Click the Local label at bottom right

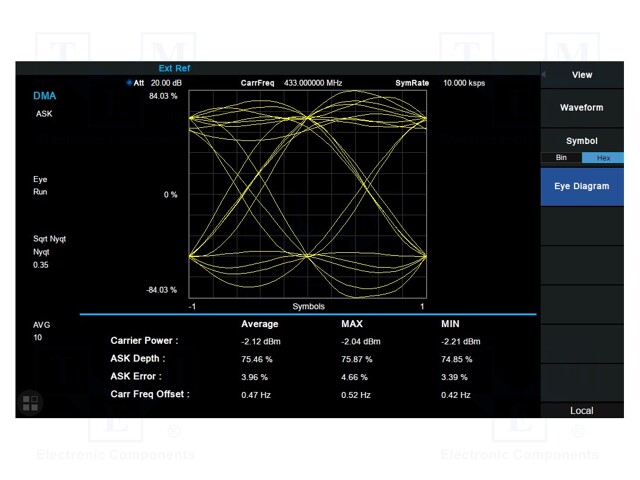pyautogui.click(x=581, y=410)
